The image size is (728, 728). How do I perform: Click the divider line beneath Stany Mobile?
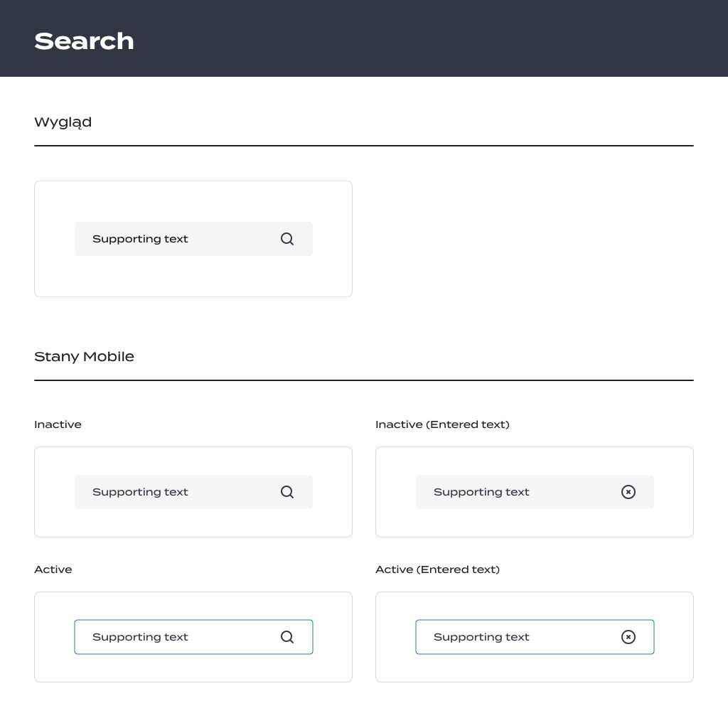pos(364,380)
